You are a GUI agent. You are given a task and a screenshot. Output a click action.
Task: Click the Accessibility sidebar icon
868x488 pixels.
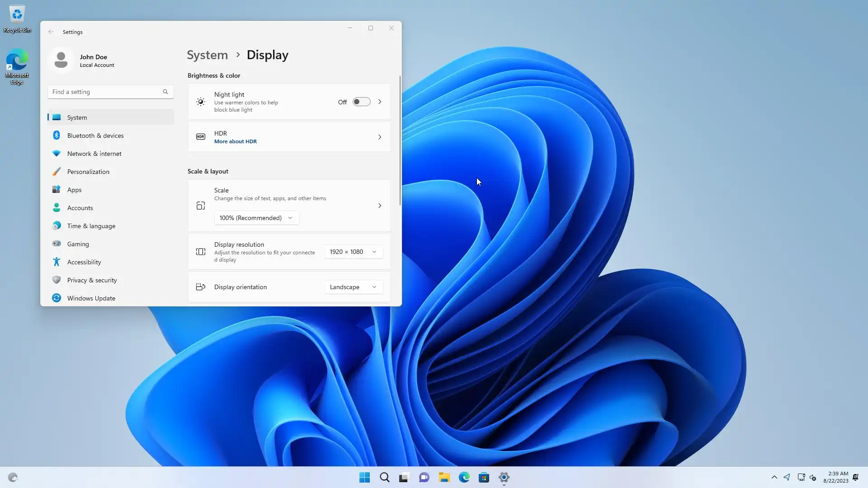pos(57,262)
